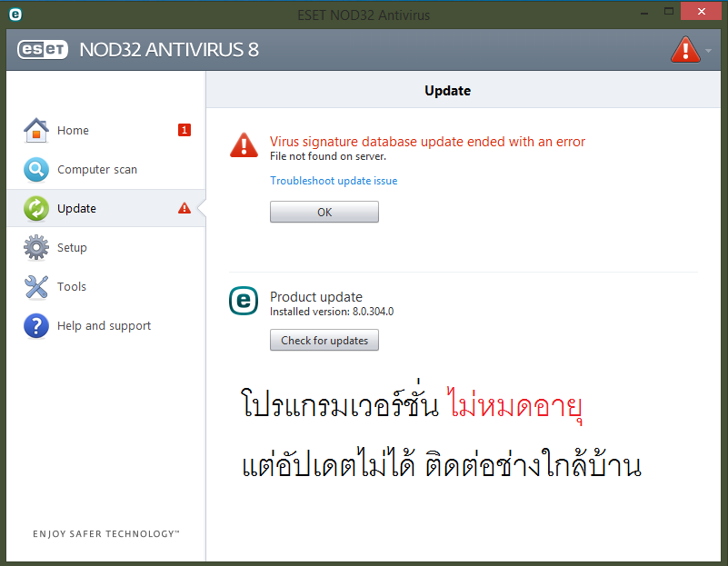The image size is (728, 566).
Task: Click the Tools wrench icon
Action: coord(36,286)
